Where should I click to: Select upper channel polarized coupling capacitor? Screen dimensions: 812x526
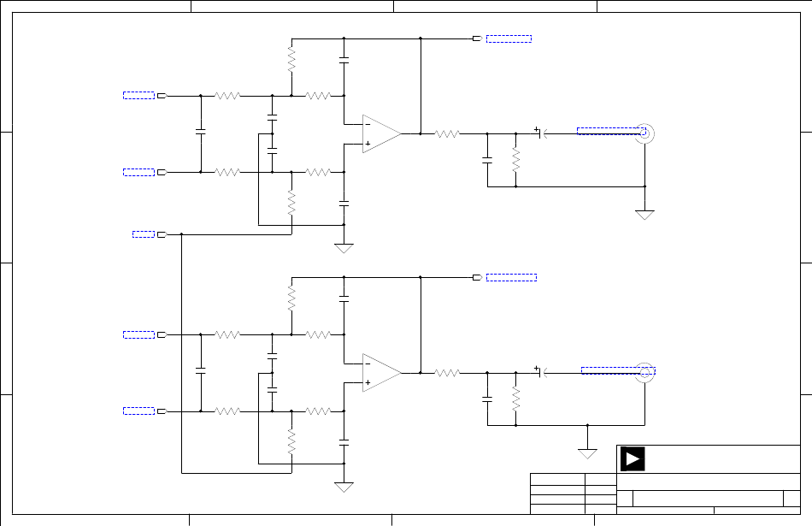541,133
